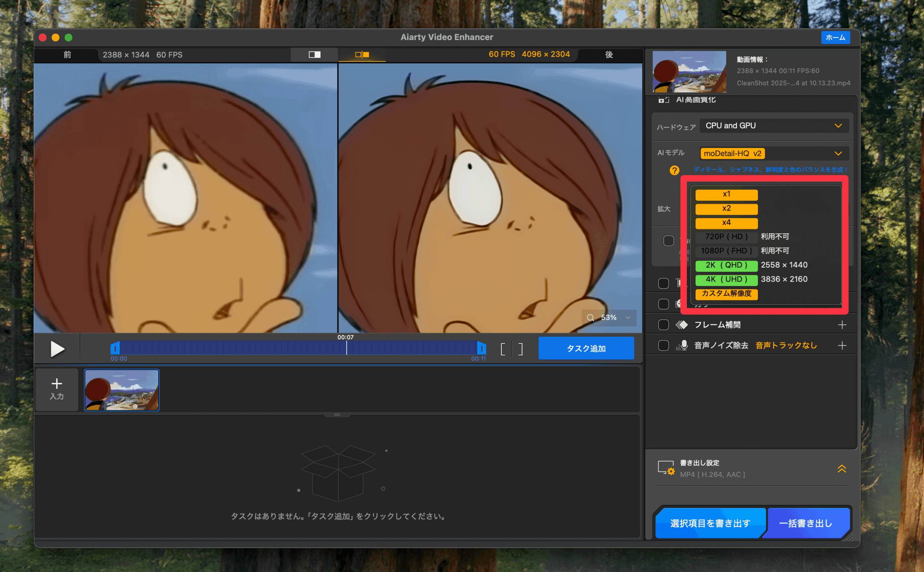Image resolution: width=924 pixels, height=572 pixels.
Task: Click the video clip thumbnail in list
Action: point(122,390)
